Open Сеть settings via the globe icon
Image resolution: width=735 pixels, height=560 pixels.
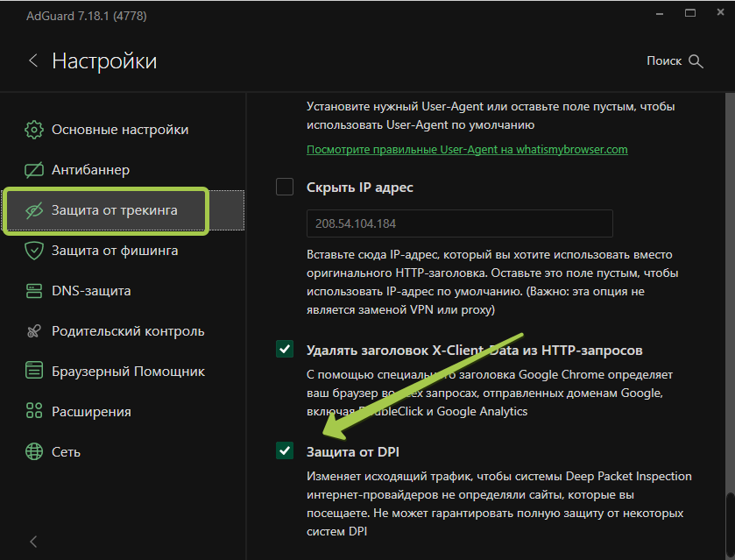(x=33, y=451)
